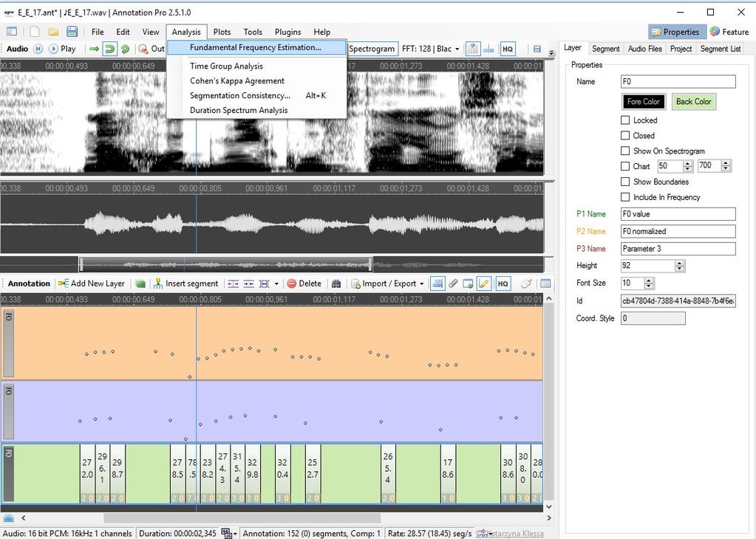
Task: Open search using the binoculars icon
Action: [336, 284]
